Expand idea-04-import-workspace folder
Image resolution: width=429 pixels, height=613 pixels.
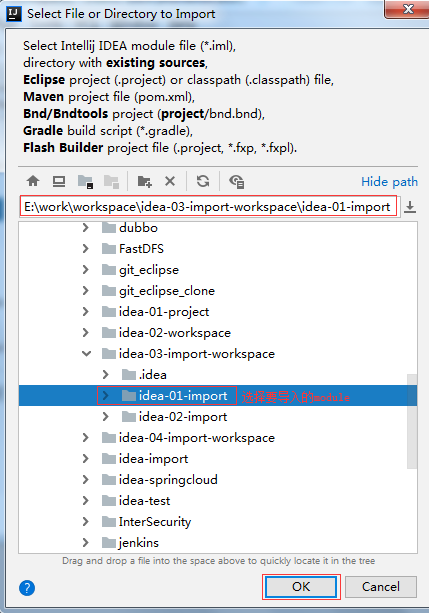click(86, 437)
